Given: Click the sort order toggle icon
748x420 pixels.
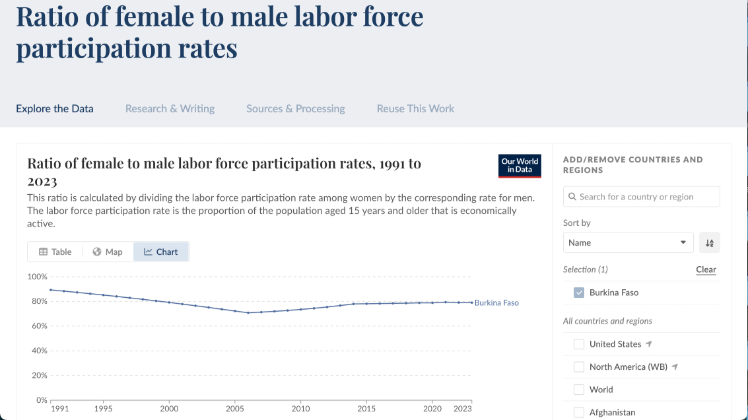Looking at the screenshot, I should click(709, 242).
